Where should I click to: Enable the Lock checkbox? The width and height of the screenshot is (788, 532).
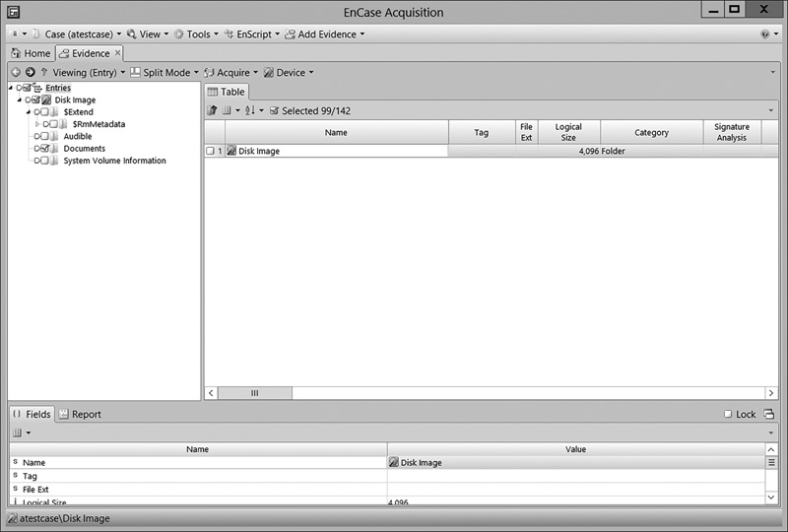coord(728,414)
